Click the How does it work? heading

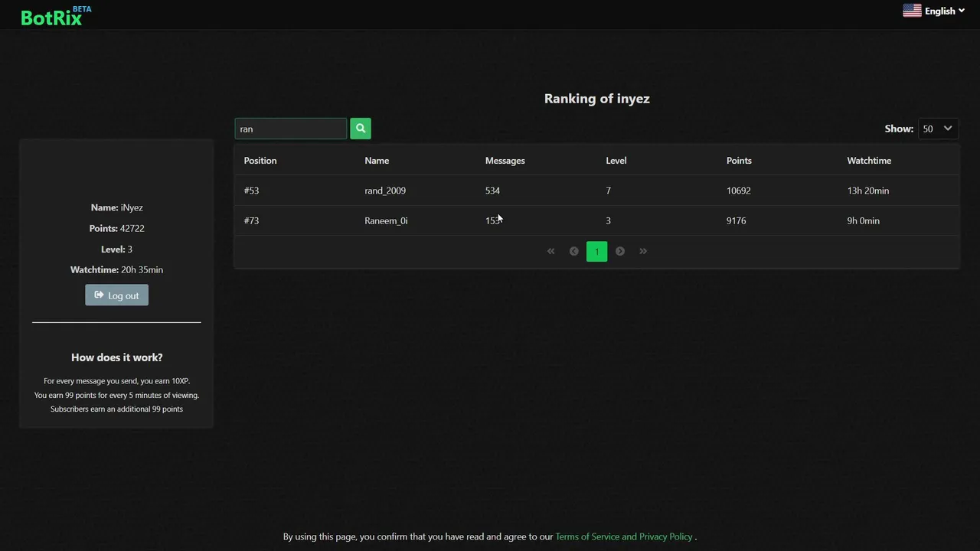(116, 357)
